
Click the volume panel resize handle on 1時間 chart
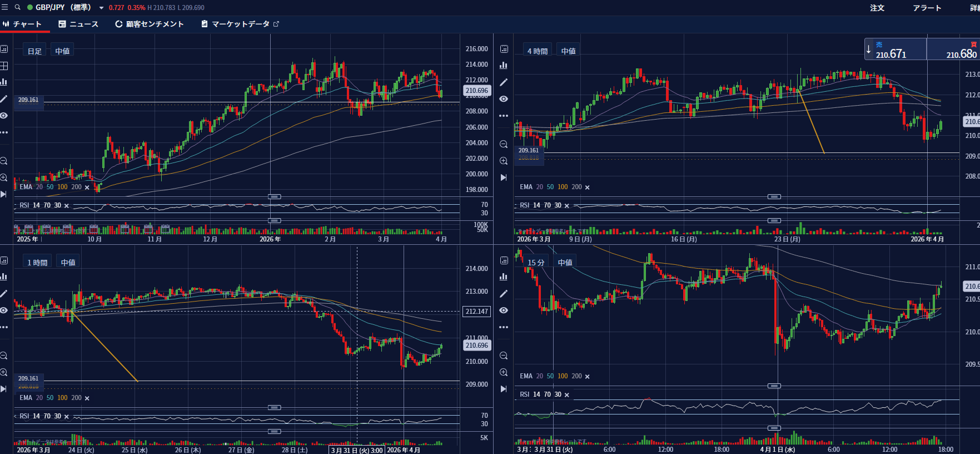pyautogui.click(x=275, y=431)
